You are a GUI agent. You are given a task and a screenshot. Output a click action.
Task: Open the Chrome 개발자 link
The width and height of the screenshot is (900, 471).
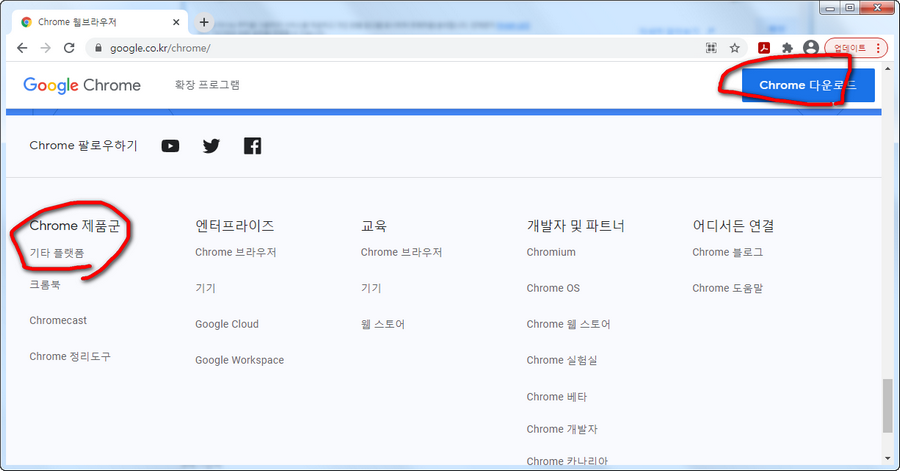[562, 429]
